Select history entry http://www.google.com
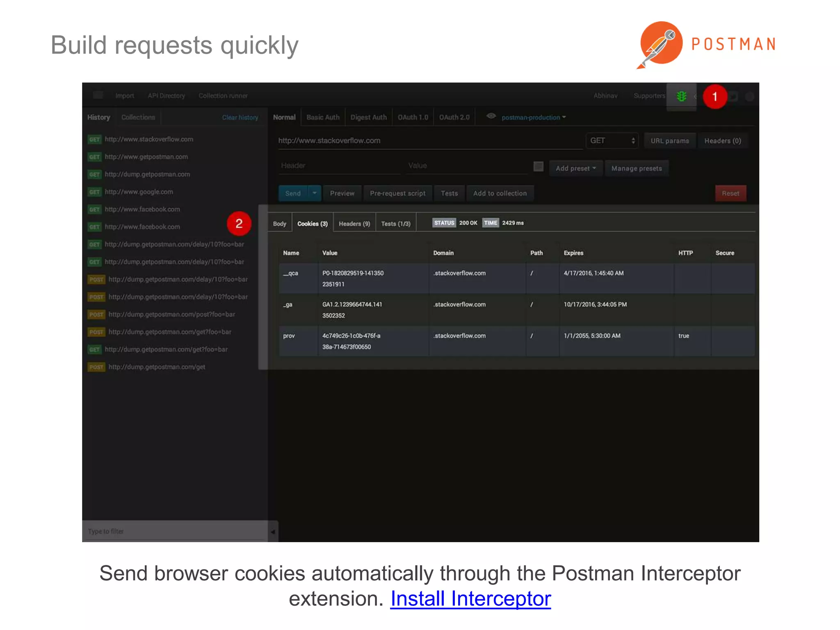Image resolution: width=840 pixels, height=630 pixels. [x=139, y=192]
